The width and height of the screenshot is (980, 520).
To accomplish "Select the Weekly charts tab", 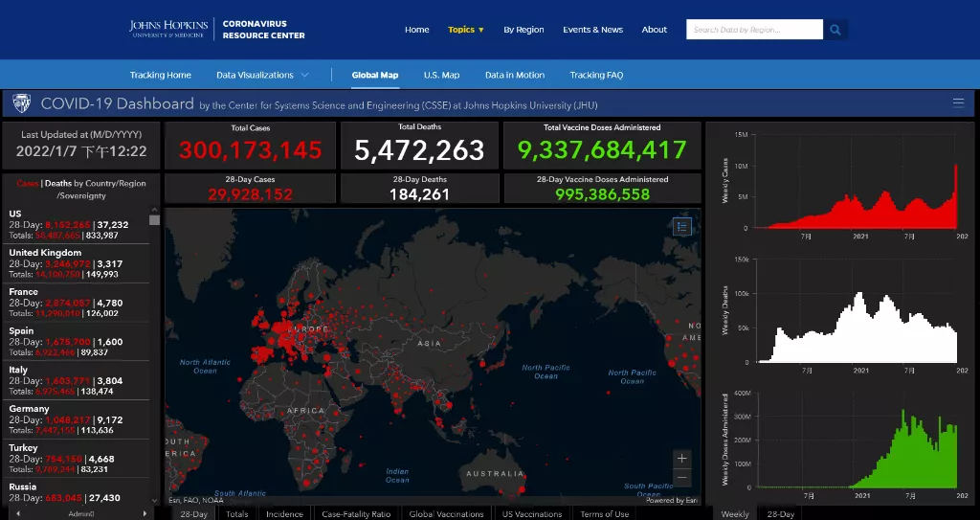I will coord(735,513).
